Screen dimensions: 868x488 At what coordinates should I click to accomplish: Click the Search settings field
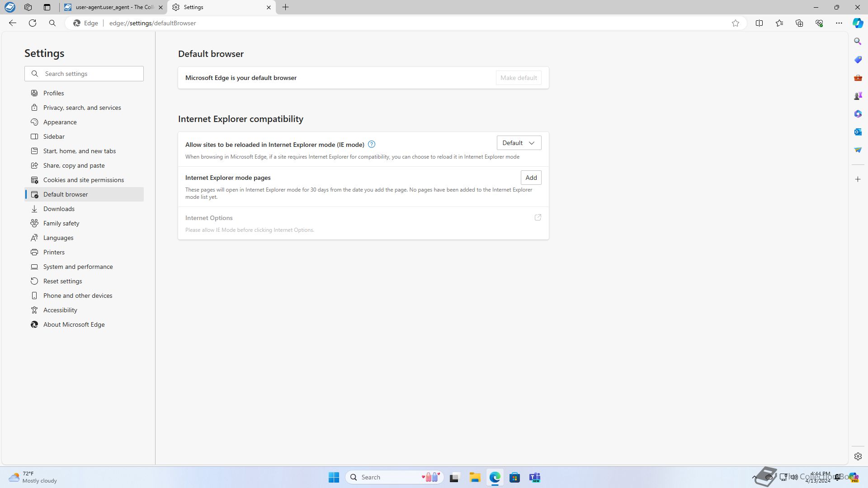84,74
